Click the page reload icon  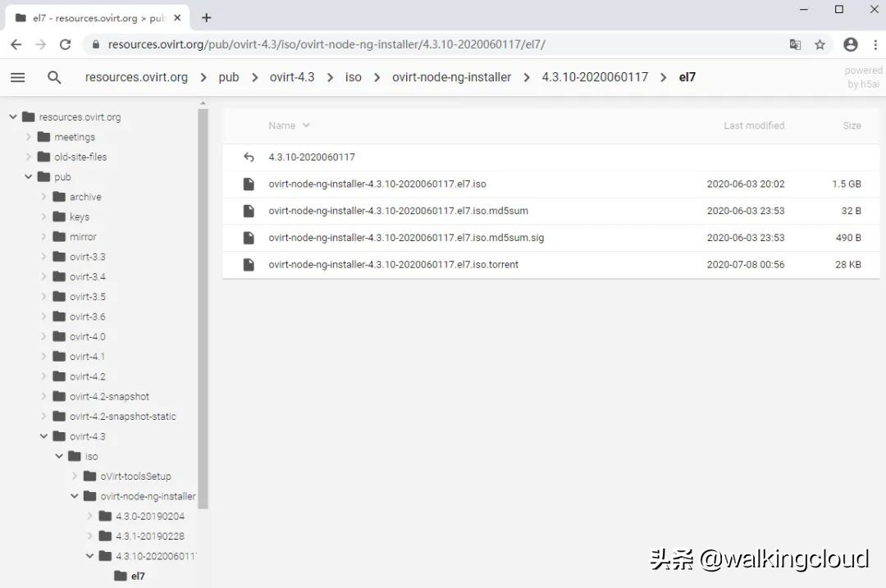tap(65, 44)
